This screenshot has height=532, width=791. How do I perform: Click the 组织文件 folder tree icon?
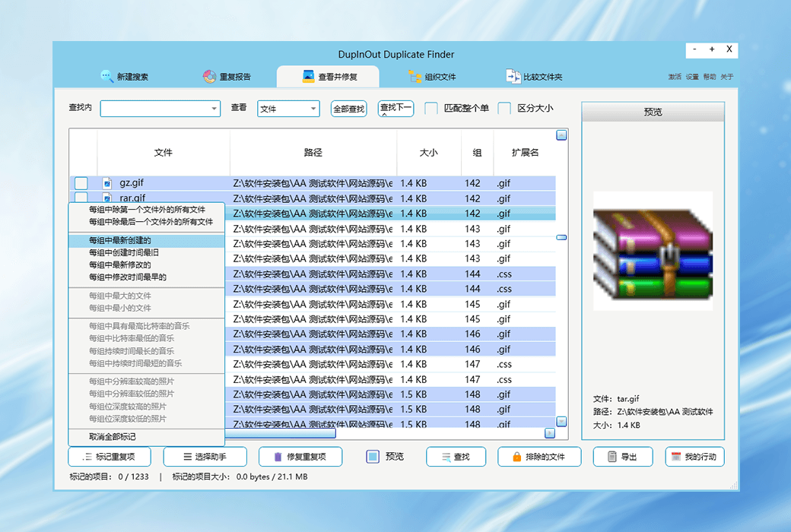(415, 76)
